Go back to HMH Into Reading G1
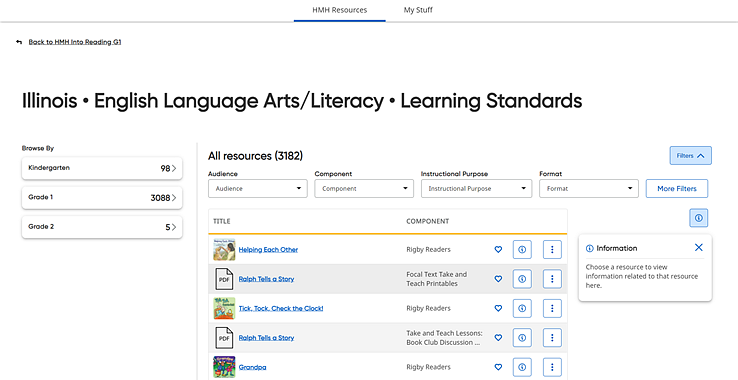This screenshot has height=380, width=738. [x=75, y=42]
